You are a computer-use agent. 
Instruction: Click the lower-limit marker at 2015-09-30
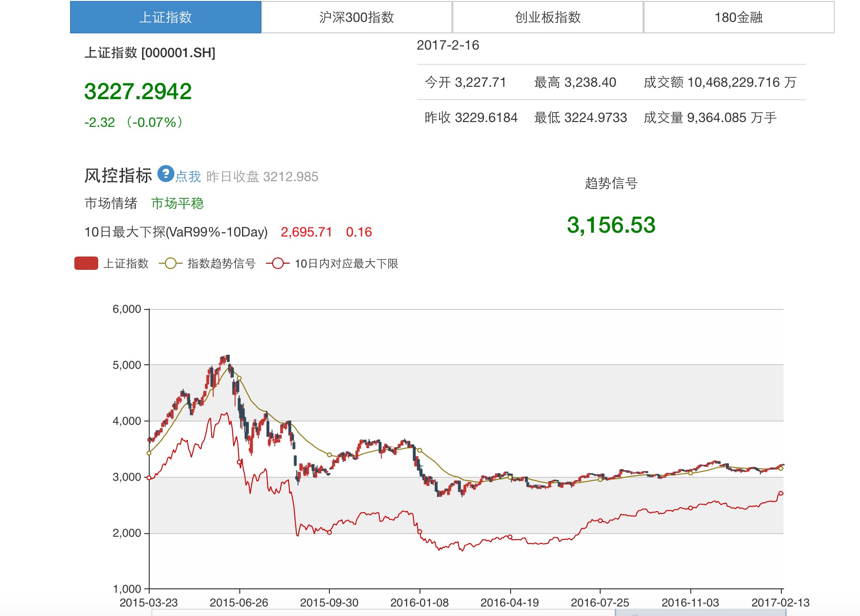tap(329, 532)
